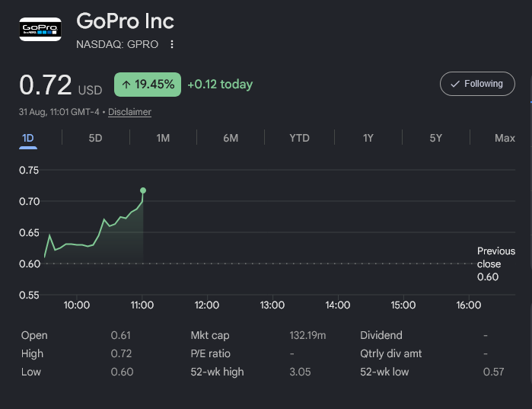The image size is (532, 409).
Task: Click the Mkt cap value 132.19m
Action: click(307, 335)
